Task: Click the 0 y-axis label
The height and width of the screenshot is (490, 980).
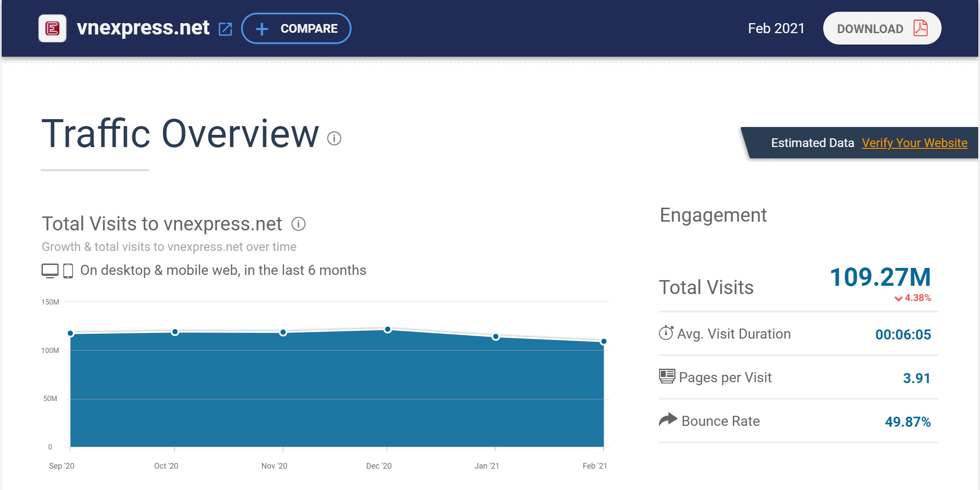Action: coord(50,447)
